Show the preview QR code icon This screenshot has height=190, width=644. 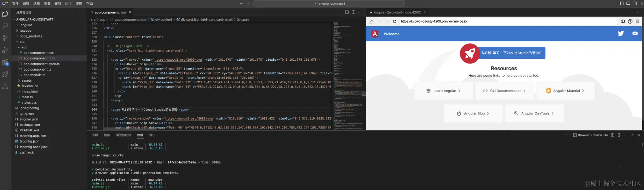click(x=638, y=21)
